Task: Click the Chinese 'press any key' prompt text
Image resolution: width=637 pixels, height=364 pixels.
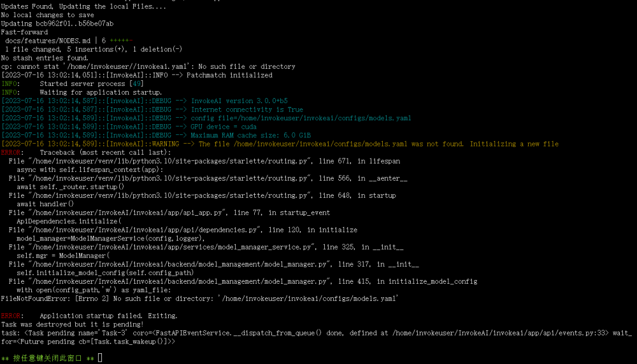Action: click(47, 358)
